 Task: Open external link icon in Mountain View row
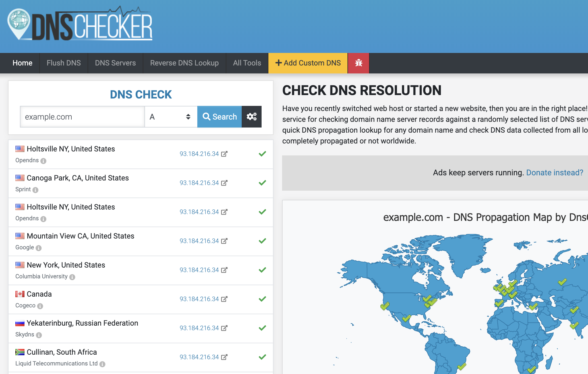tap(224, 241)
